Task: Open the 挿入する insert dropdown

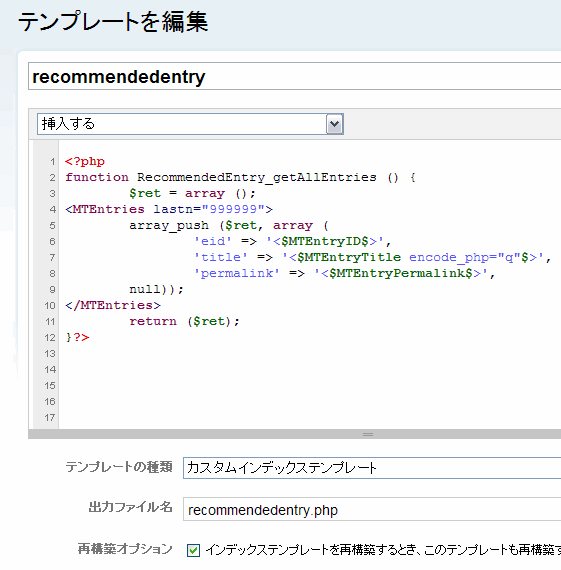Action: click(190, 124)
